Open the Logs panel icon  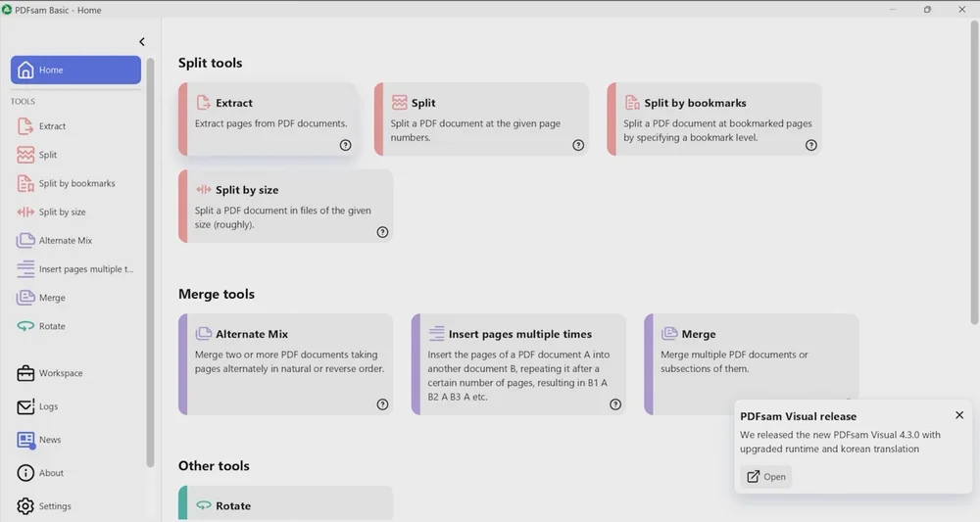tap(25, 406)
